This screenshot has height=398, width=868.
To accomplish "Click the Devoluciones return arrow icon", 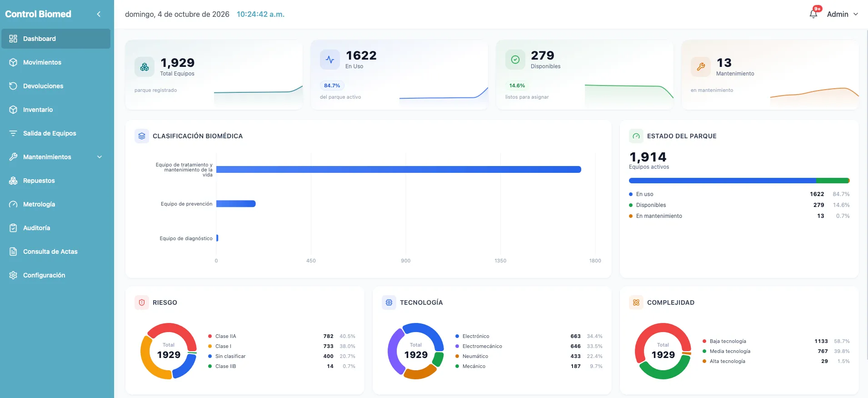I will pyautogui.click(x=13, y=86).
